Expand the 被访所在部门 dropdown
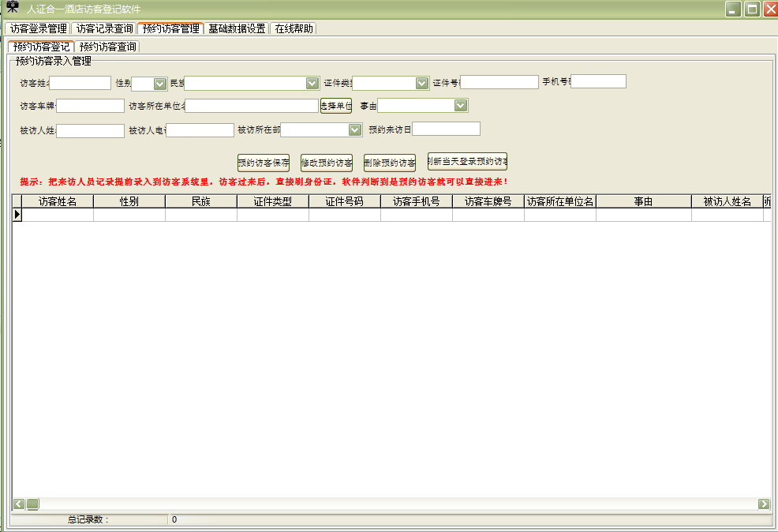Viewport: 778px width, 532px height. coord(354,130)
